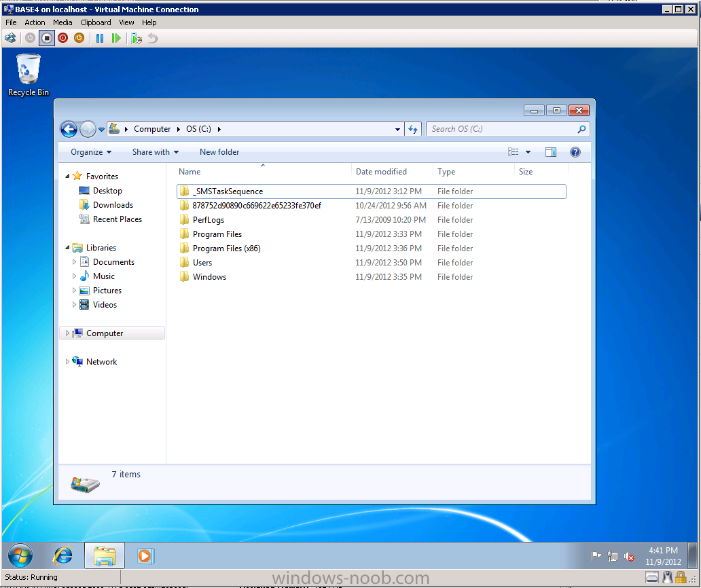This screenshot has height=588, width=701.
Task: Click the New folder button
Action: point(219,152)
